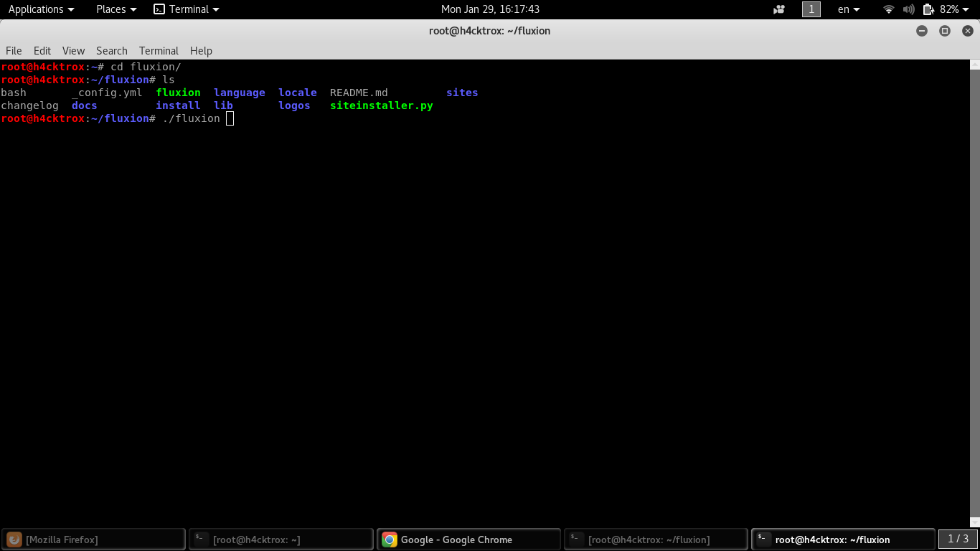Click the screen recorder camera icon

tap(779, 9)
